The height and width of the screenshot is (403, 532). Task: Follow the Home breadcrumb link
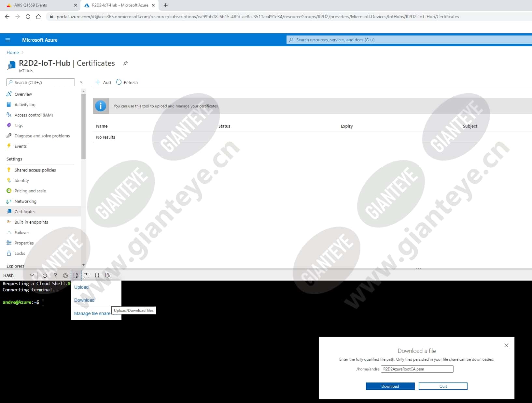point(13,52)
